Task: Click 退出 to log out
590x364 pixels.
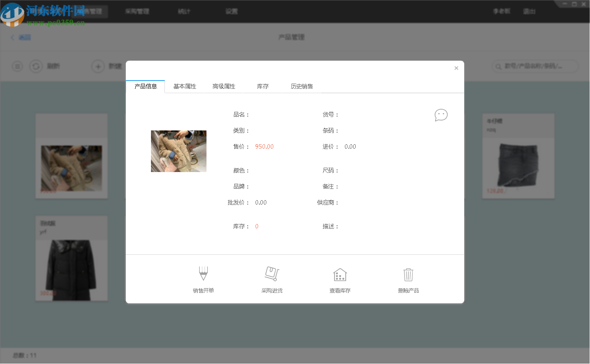Action: [x=529, y=11]
